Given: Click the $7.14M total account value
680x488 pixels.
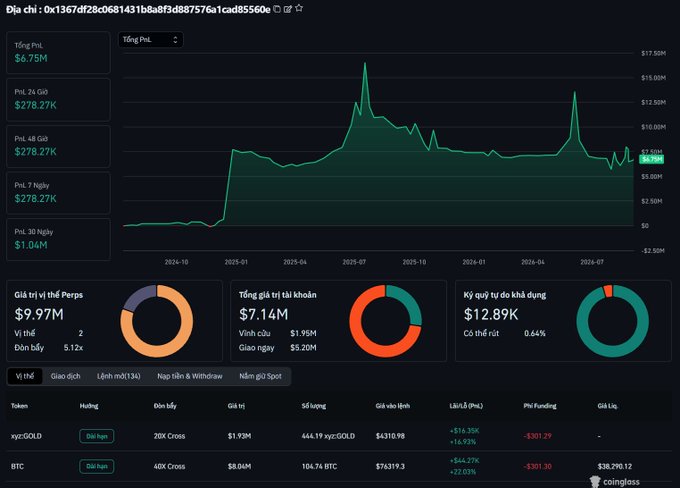Looking at the screenshot, I should pos(264,314).
